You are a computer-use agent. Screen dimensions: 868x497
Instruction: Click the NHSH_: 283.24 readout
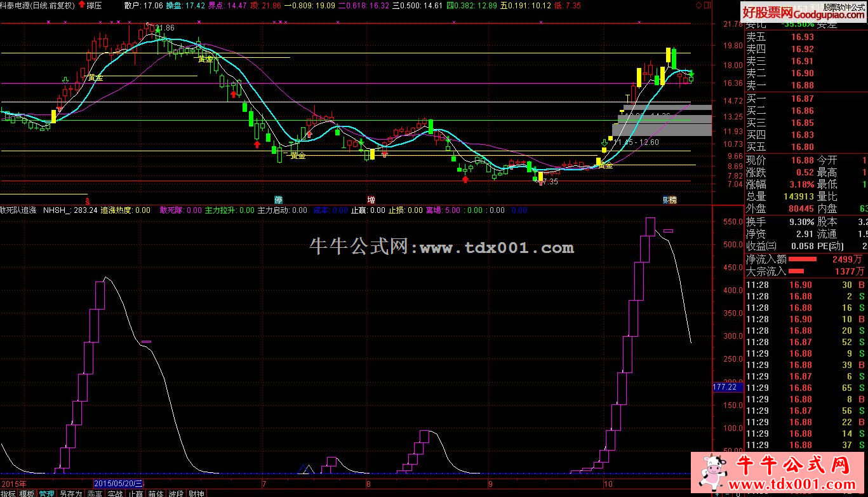pos(70,210)
